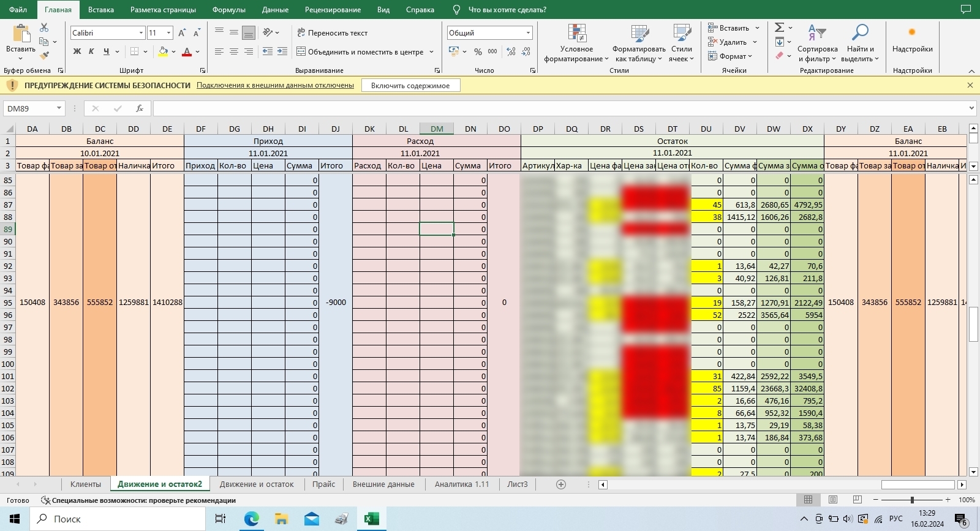980x531 pixels.
Task: Open Найти и выделить magnifier tool
Action: coord(860,43)
